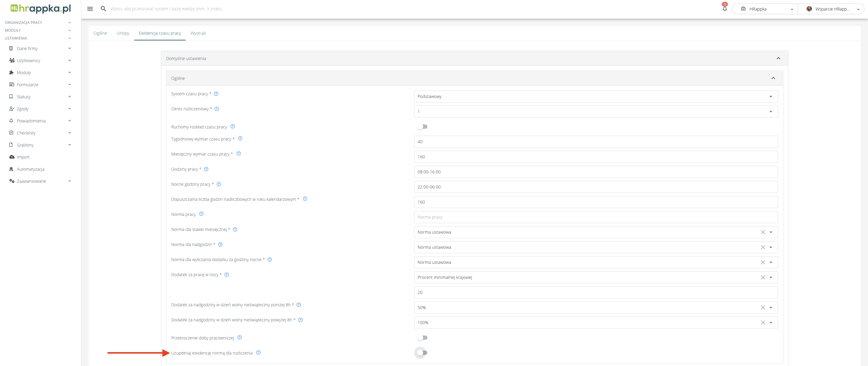The image size is (868, 366).
Task: Click help icon next to System czasu pracy
Action: point(216,94)
